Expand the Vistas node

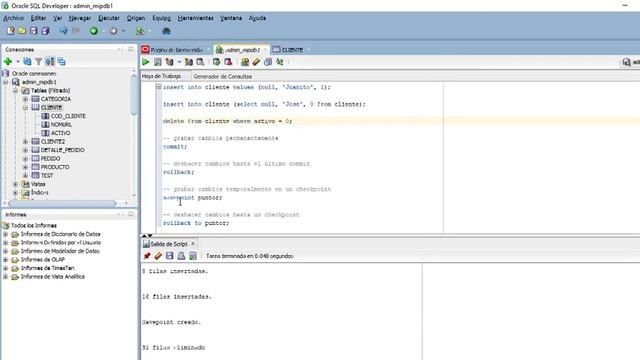[16, 184]
